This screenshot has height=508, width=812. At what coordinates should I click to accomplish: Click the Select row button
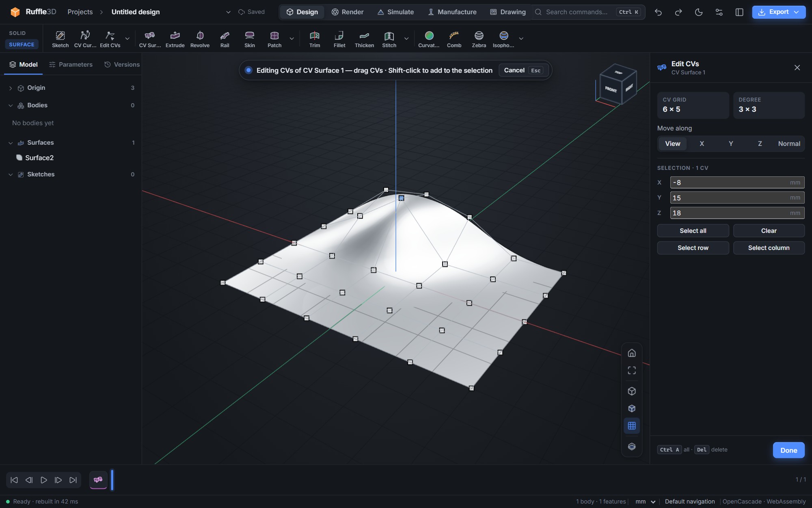point(693,248)
